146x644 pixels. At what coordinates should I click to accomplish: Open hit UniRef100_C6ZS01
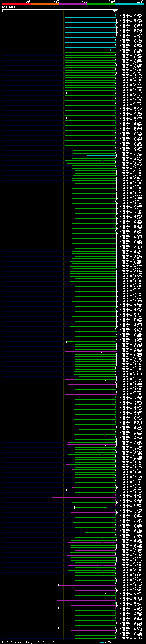click(x=131, y=15)
